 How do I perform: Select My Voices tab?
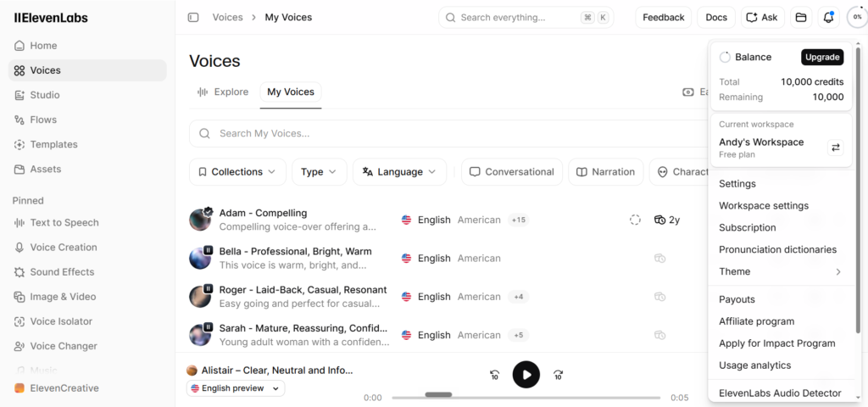tap(291, 92)
